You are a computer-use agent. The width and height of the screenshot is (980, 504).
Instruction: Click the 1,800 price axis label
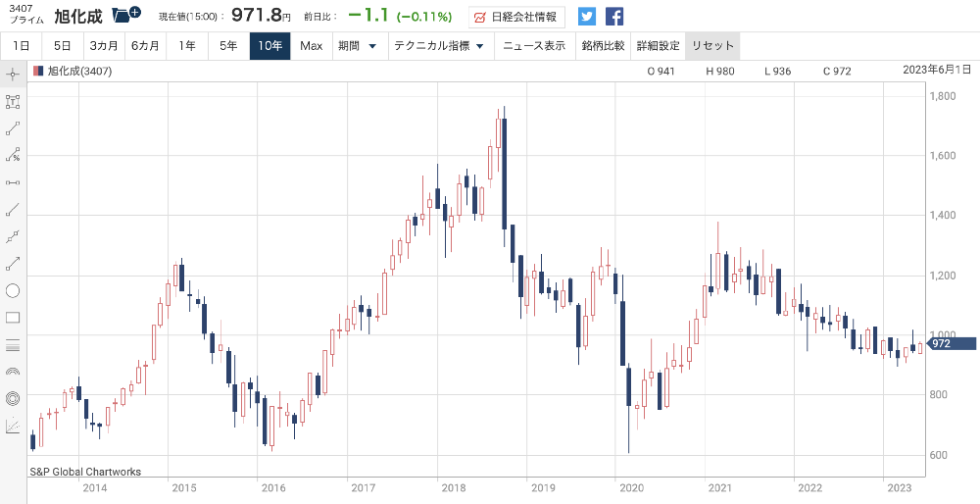coord(941,96)
